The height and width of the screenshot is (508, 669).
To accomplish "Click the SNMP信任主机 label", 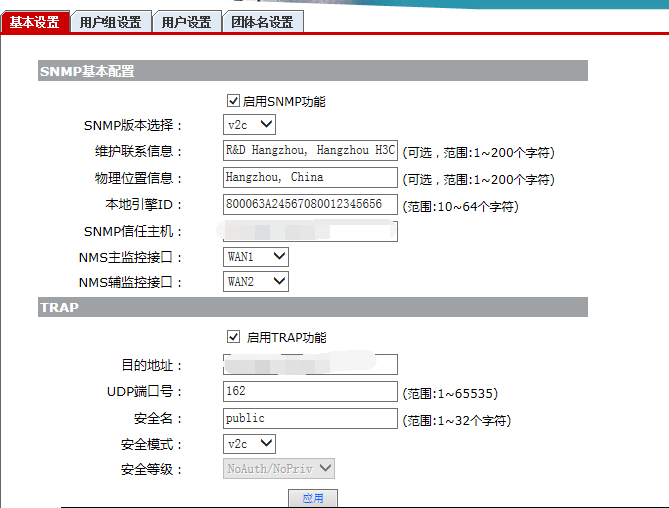I will (x=133, y=232).
